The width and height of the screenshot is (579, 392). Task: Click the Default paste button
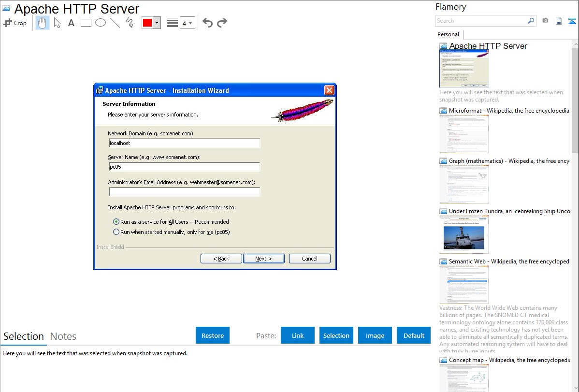(414, 335)
